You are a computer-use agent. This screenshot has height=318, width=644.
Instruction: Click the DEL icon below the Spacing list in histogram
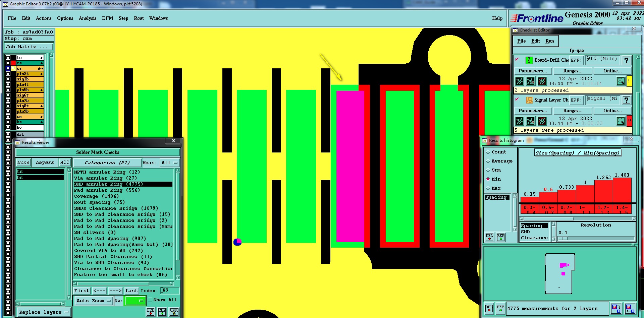point(489,237)
